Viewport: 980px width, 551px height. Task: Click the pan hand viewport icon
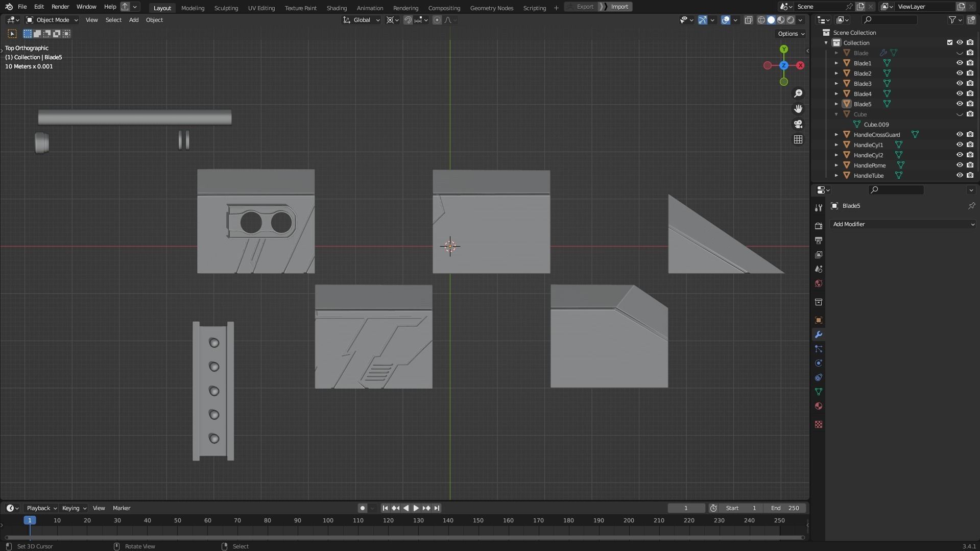[x=798, y=109]
